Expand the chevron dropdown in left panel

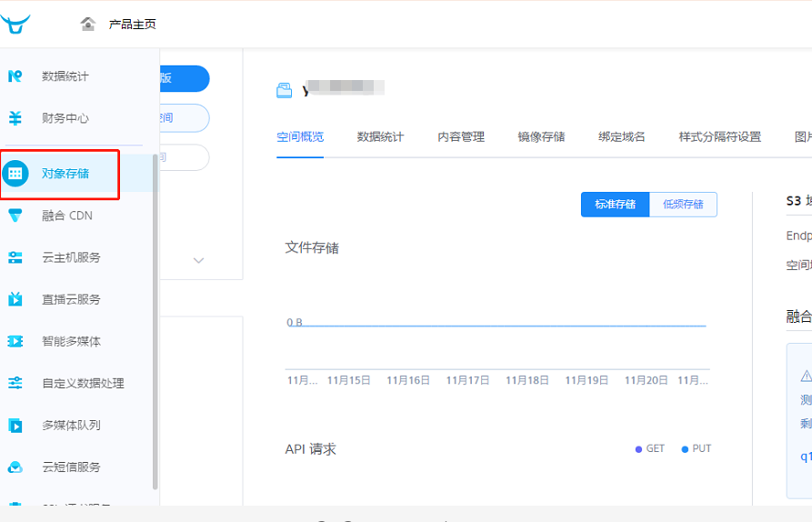point(199,261)
